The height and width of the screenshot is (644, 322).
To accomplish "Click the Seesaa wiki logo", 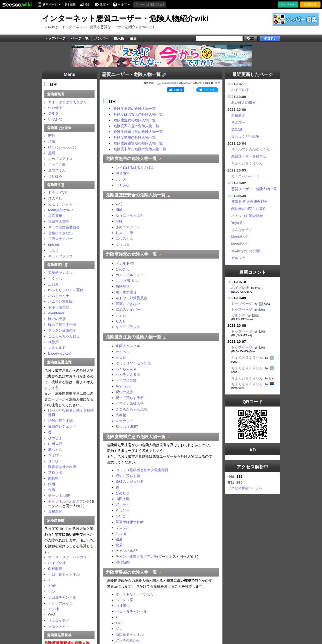I will (17, 5).
